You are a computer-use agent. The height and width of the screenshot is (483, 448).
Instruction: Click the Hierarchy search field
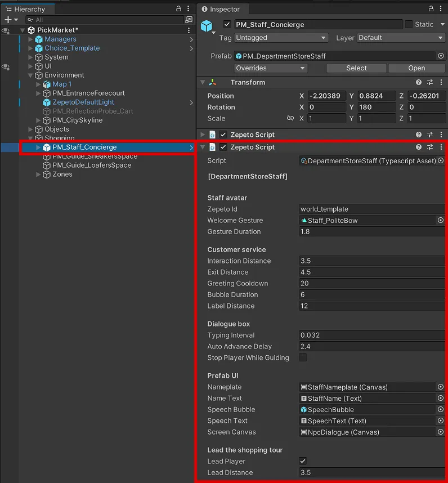[105, 20]
